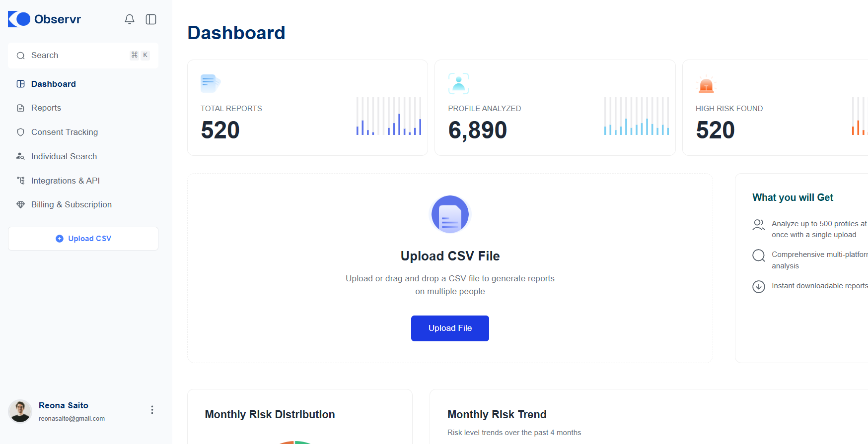The height and width of the screenshot is (444, 868).
Task: Click the Observr logo
Action: [45, 19]
